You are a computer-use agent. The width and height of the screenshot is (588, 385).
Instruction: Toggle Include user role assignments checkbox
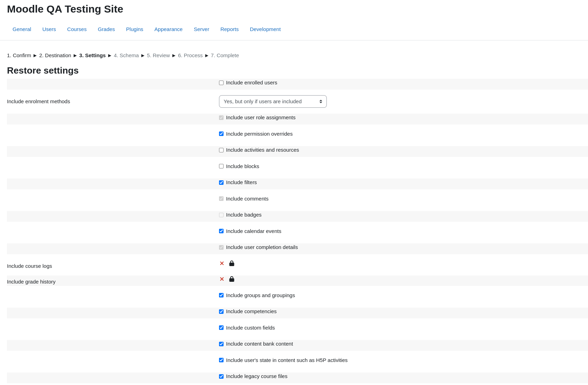221,118
